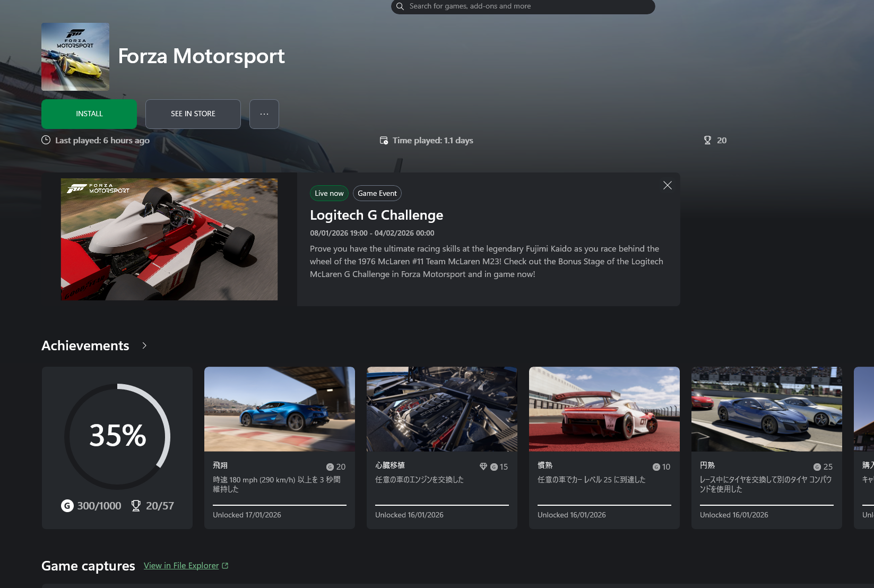Open the Achievements section heading

point(85,345)
